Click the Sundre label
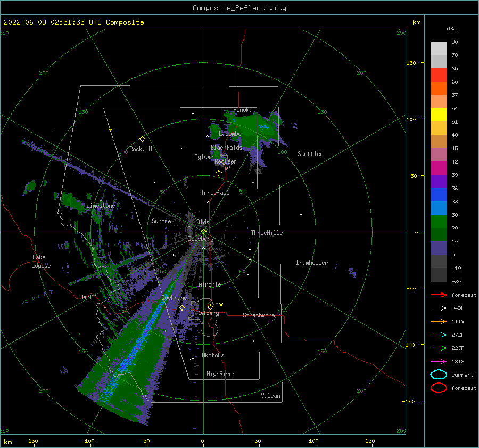The image size is (479, 448). click(x=161, y=221)
